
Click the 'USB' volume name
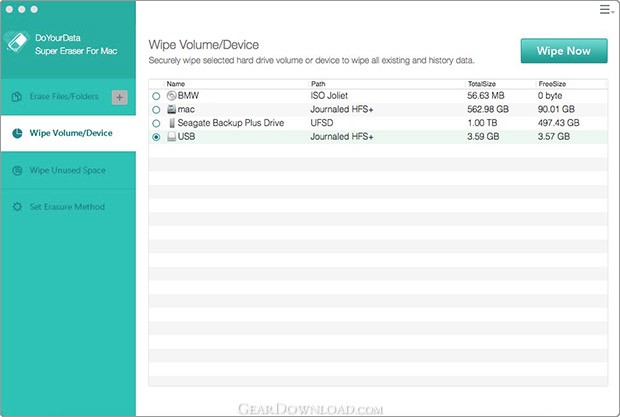click(x=186, y=137)
